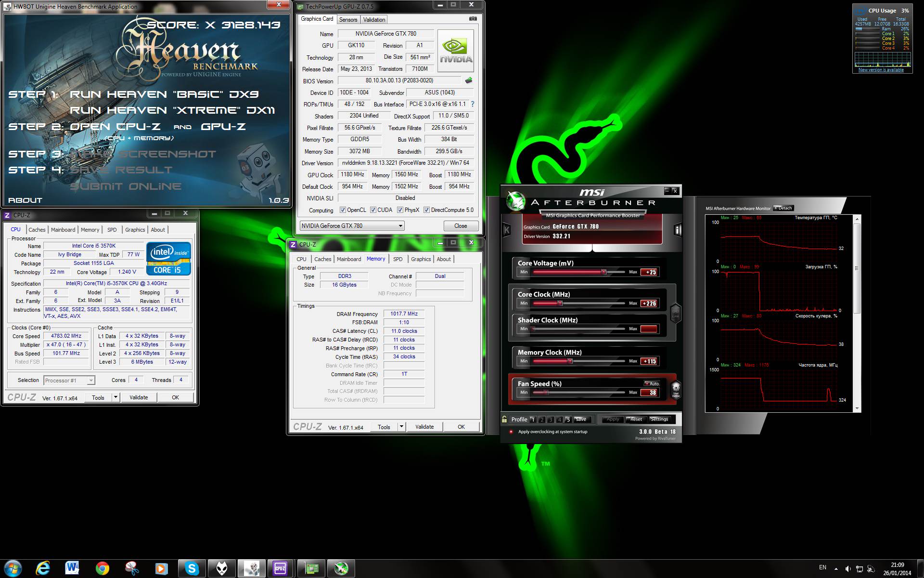The image size is (924, 578).
Task: Launch Internet Explorer from the taskbar
Action: tap(43, 568)
